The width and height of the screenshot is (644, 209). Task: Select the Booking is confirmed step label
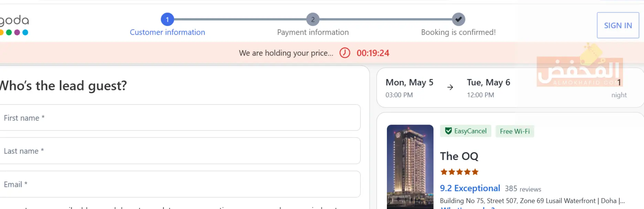tap(458, 32)
